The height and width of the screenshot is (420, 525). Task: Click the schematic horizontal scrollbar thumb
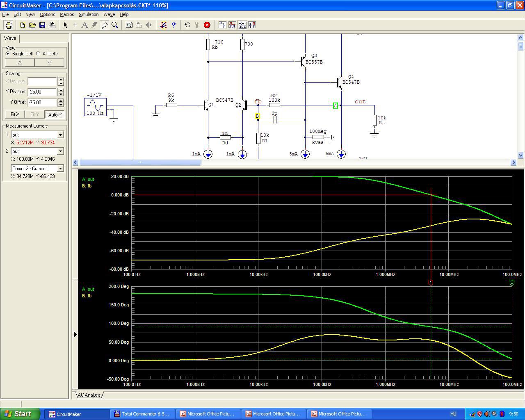[x=139, y=162]
